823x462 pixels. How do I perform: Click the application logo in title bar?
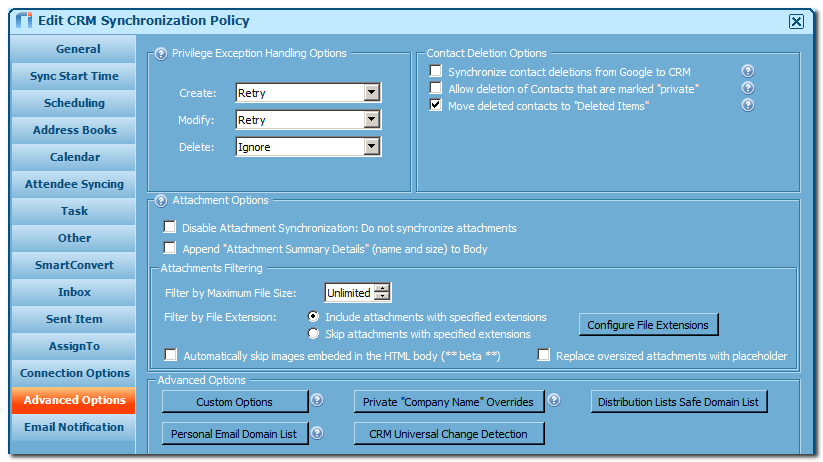pos(24,20)
